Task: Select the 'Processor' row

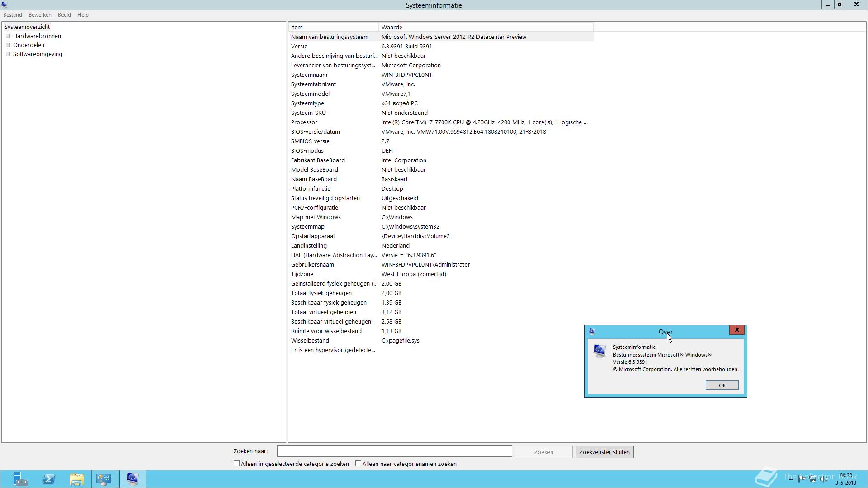Action: pyautogui.click(x=441, y=122)
